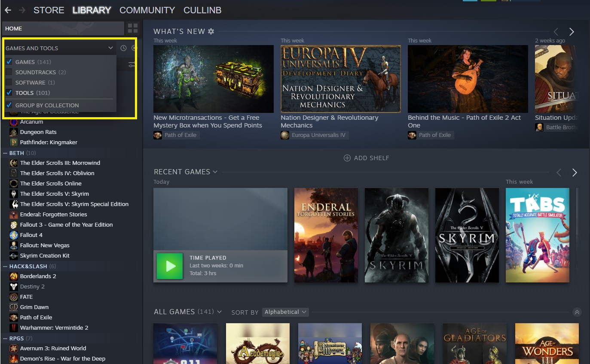Viewport: 590px width, 364px height.
Task: Open the Library tab
Action: tap(92, 10)
